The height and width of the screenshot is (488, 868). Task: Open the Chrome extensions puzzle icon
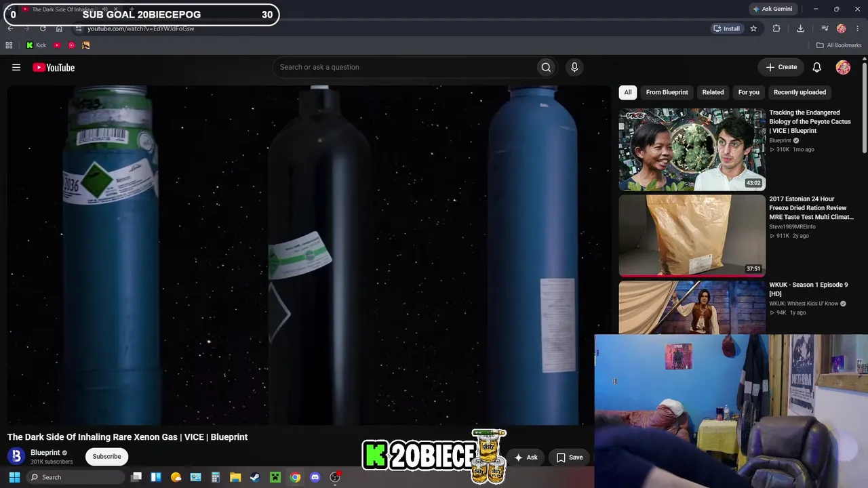(x=776, y=28)
